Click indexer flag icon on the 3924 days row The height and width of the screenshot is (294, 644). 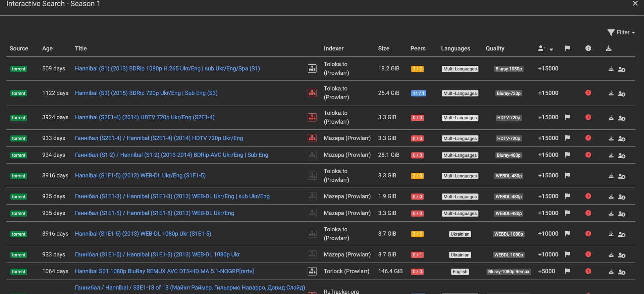pyautogui.click(x=567, y=117)
